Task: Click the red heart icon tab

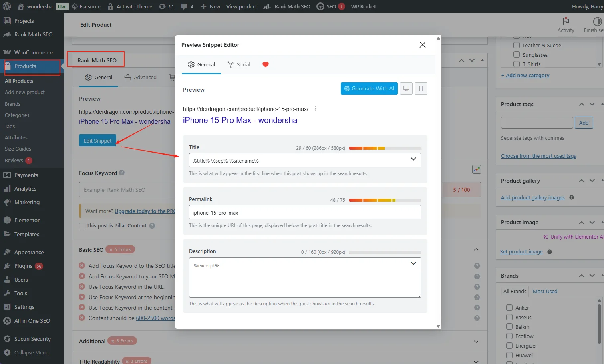Action: click(x=265, y=64)
